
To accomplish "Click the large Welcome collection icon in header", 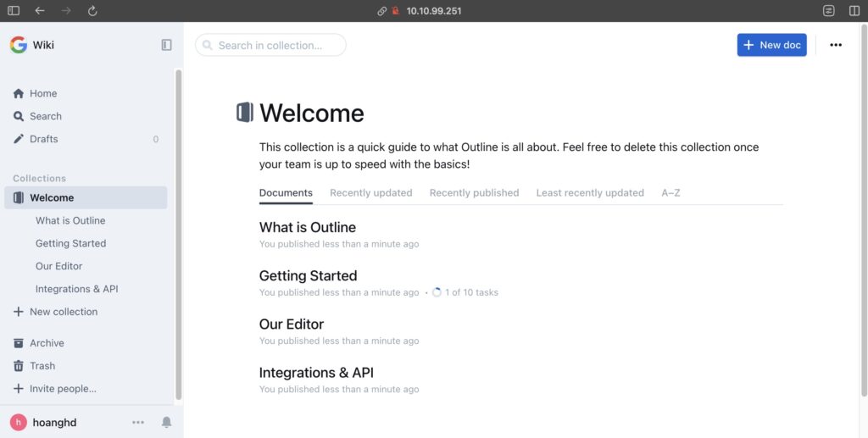I will [x=245, y=113].
